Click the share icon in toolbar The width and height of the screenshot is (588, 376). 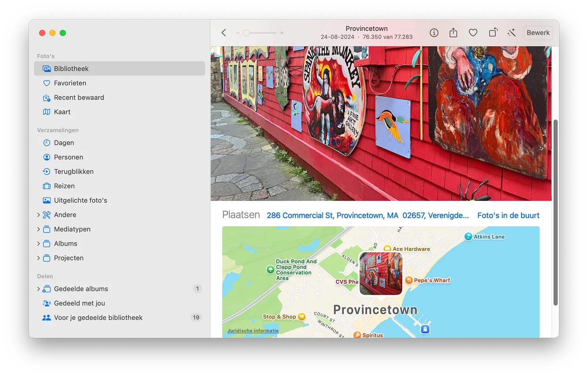click(453, 33)
